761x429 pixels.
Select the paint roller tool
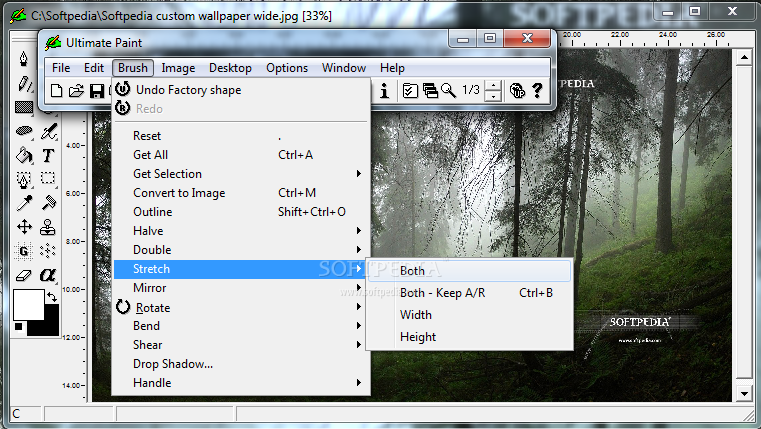[48, 203]
